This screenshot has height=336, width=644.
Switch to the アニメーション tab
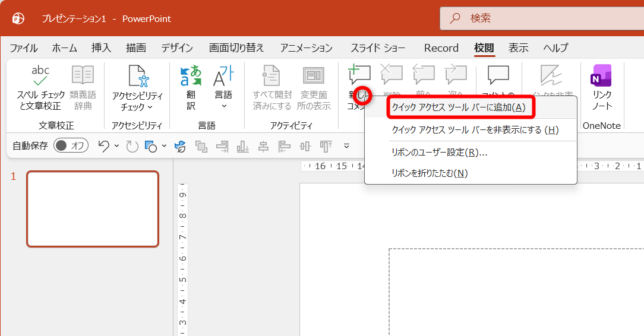tap(307, 48)
